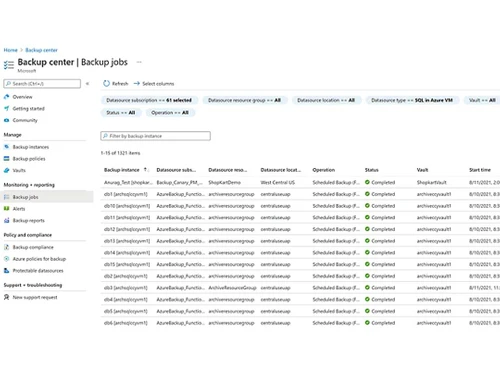Collapse the sidebar with the chevron
This screenshot has height=375, width=500.
[x=87, y=83]
